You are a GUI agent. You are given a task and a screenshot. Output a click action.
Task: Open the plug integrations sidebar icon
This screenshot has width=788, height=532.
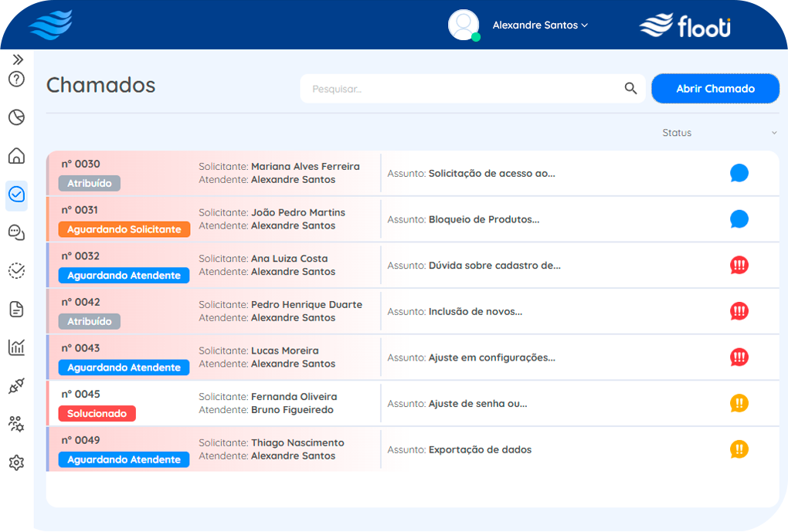(16, 386)
